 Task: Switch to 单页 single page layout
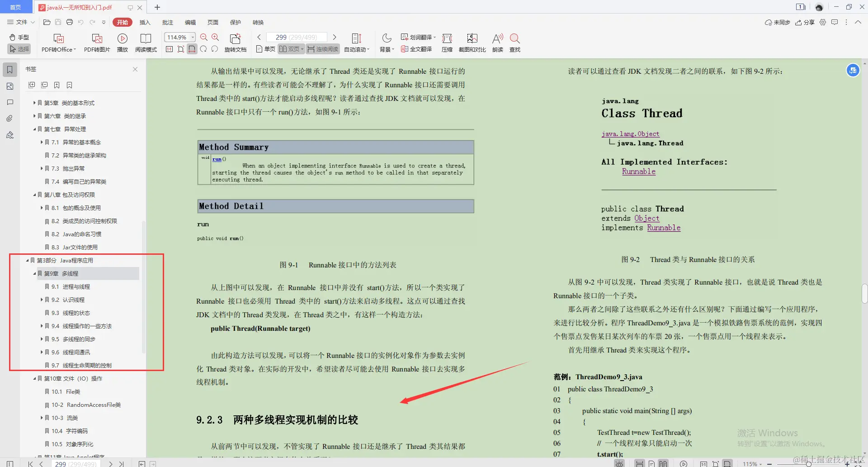click(x=265, y=49)
